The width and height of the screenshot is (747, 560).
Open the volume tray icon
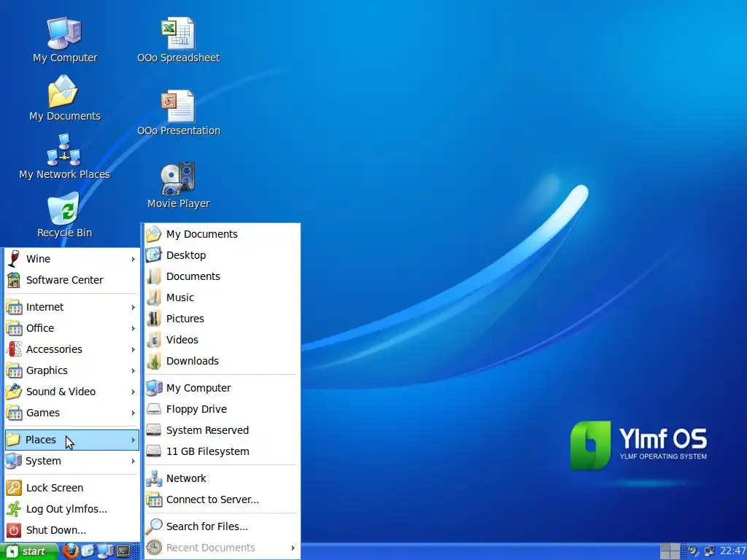coord(693,551)
